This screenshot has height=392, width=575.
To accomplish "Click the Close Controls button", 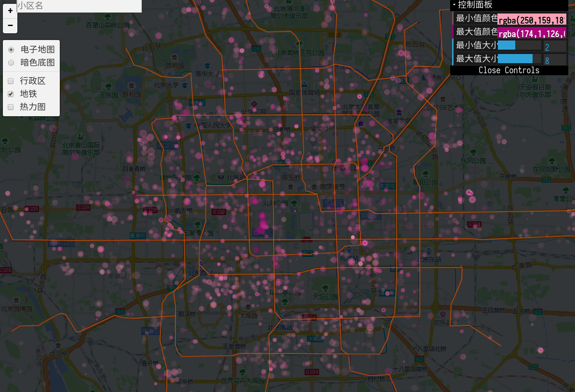I will coord(509,70).
